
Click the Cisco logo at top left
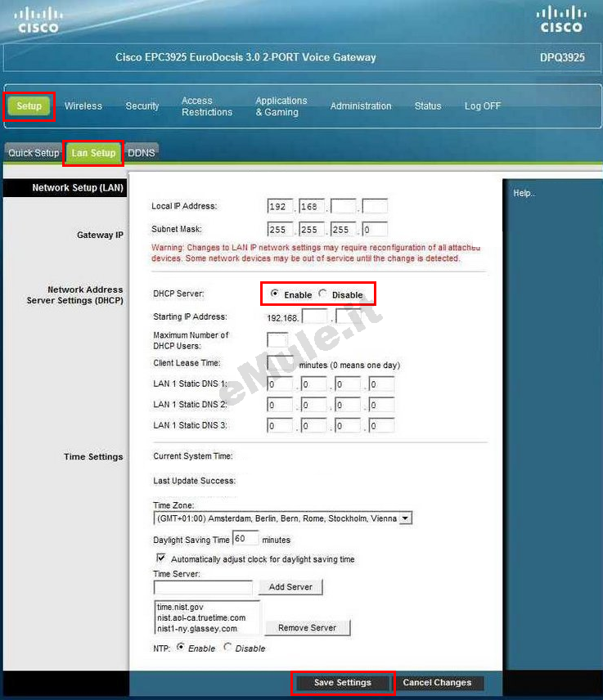click(38, 20)
